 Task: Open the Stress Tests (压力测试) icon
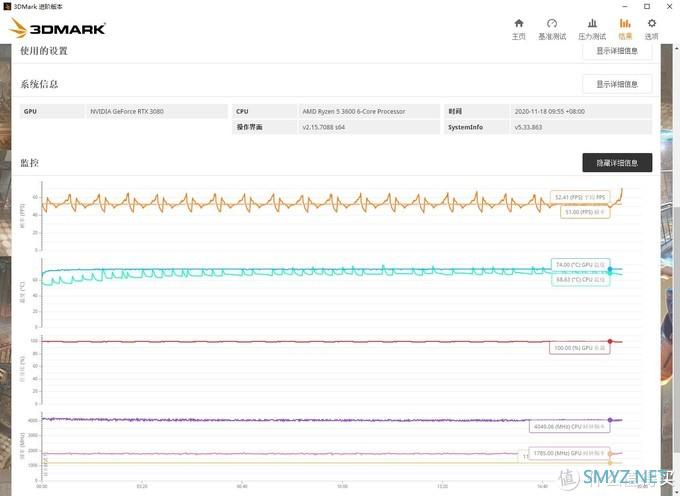pyautogui.click(x=592, y=23)
